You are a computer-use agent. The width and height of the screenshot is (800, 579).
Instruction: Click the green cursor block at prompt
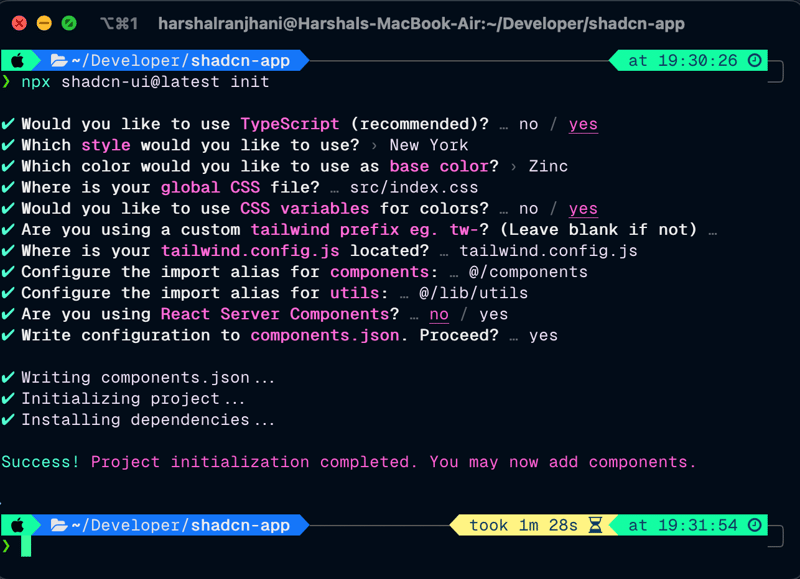(x=26, y=546)
